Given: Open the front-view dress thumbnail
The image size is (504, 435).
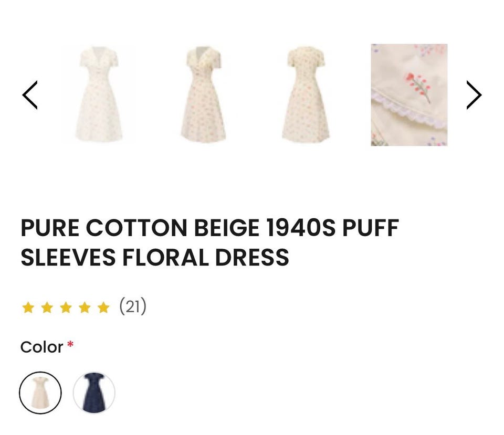Looking at the screenshot, I should click(x=99, y=94).
